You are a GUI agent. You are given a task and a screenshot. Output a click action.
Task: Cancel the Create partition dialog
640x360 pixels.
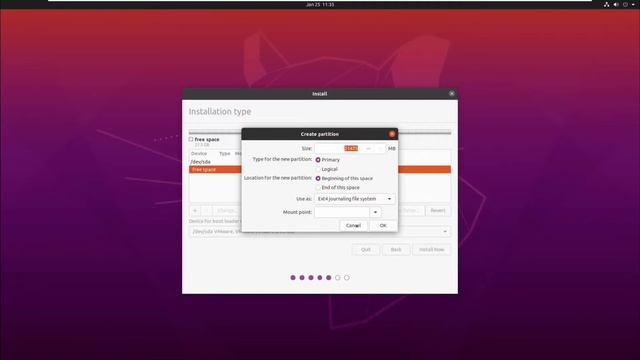[x=353, y=225]
